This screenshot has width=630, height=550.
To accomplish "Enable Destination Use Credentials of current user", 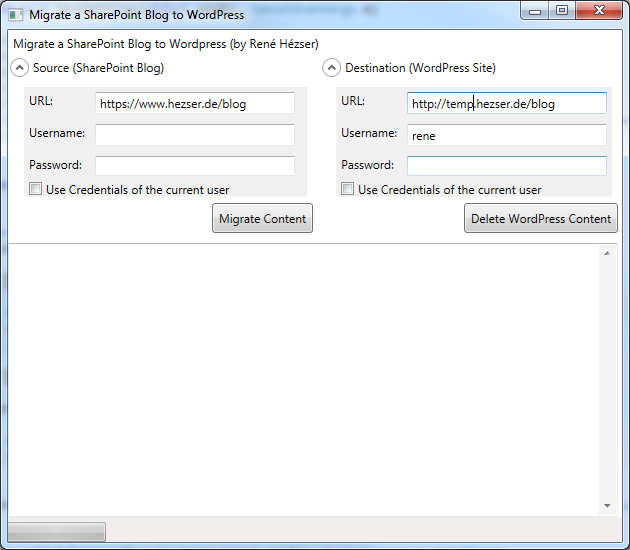I will [348, 189].
